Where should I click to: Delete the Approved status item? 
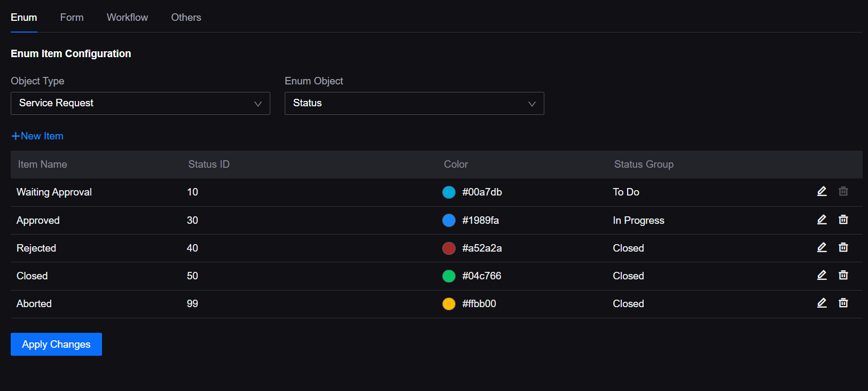tap(843, 220)
